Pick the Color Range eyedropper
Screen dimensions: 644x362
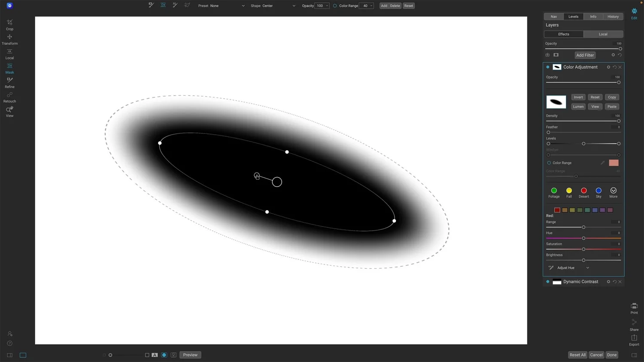coord(602,163)
